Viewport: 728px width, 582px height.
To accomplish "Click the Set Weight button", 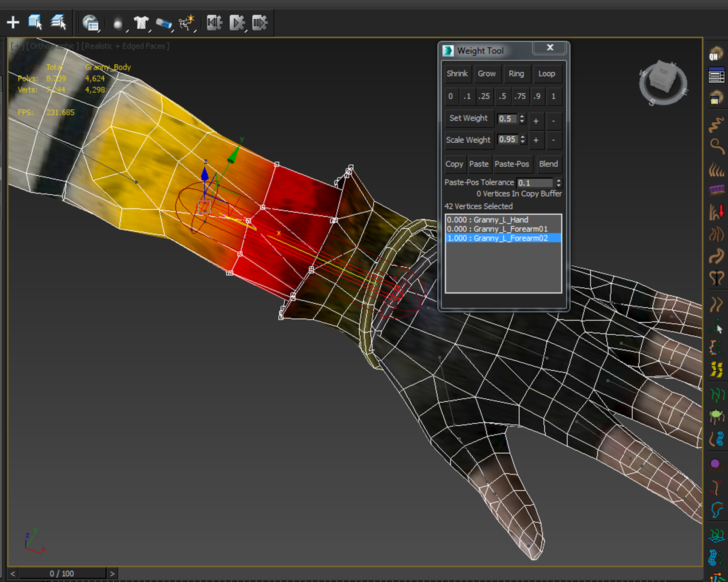I will tap(469, 118).
